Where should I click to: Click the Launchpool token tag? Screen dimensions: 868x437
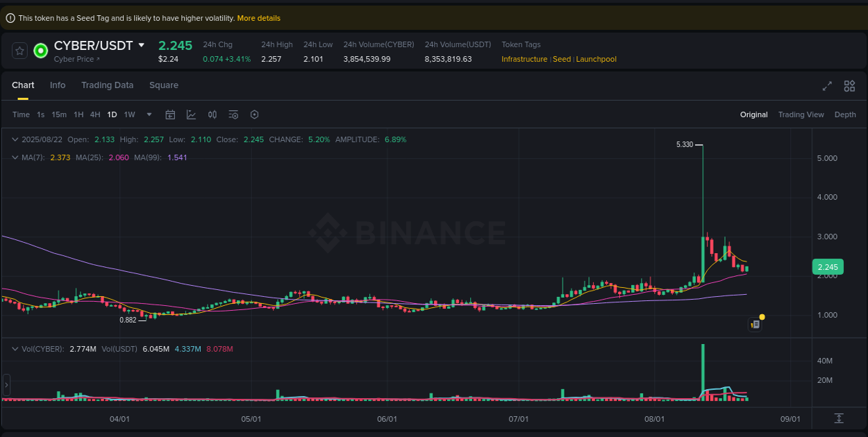[x=596, y=59]
